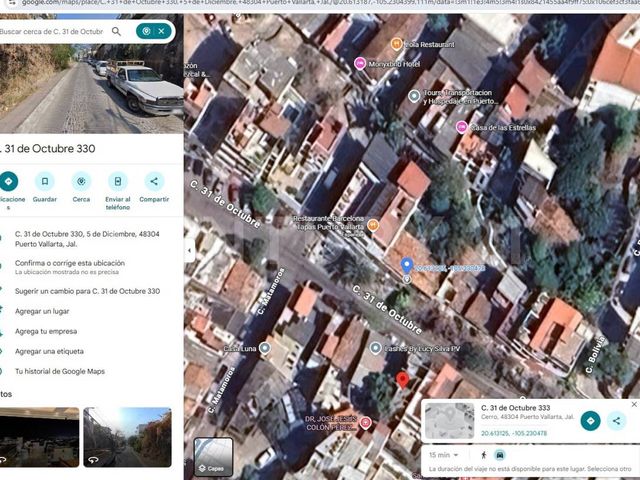Click Lashes By Lucy Silva PV marker
The height and width of the screenshot is (480, 640).
coord(375,348)
